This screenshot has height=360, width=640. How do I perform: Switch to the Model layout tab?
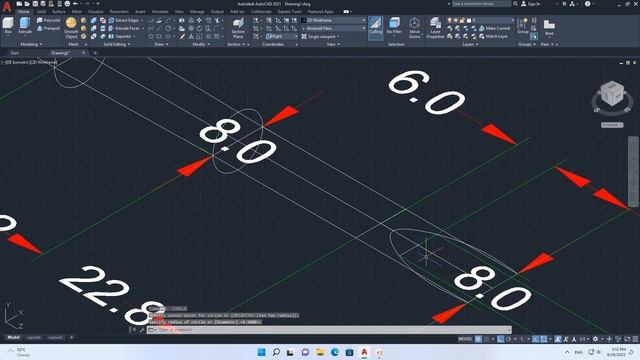(x=13, y=338)
